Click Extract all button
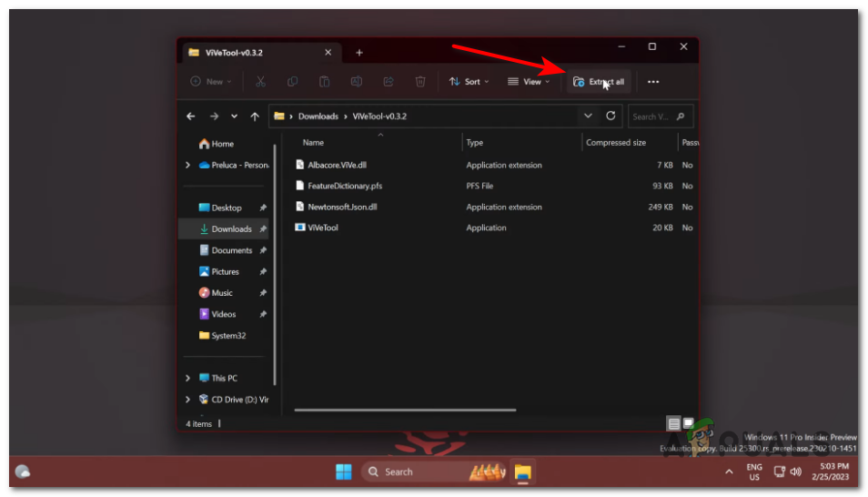The width and height of the screenshot is (868, 497). (599, 81)
